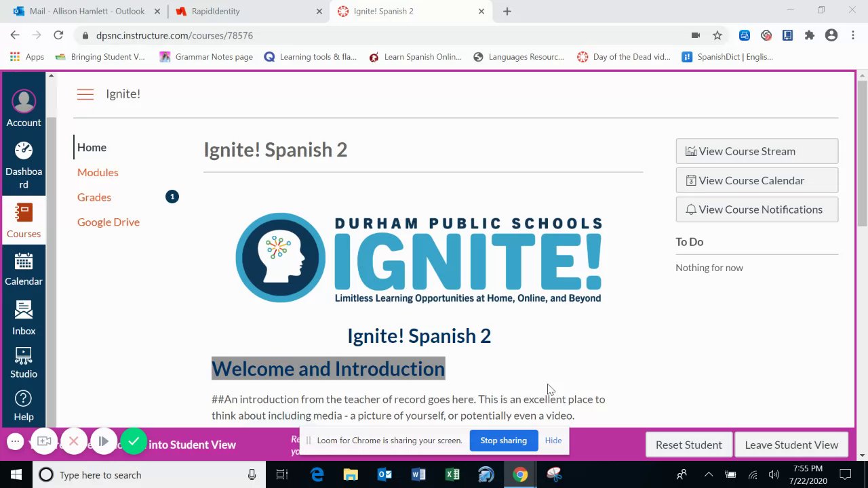868x488 pixels.
Task: Open a new browser tab
Action: pos(507,11)
